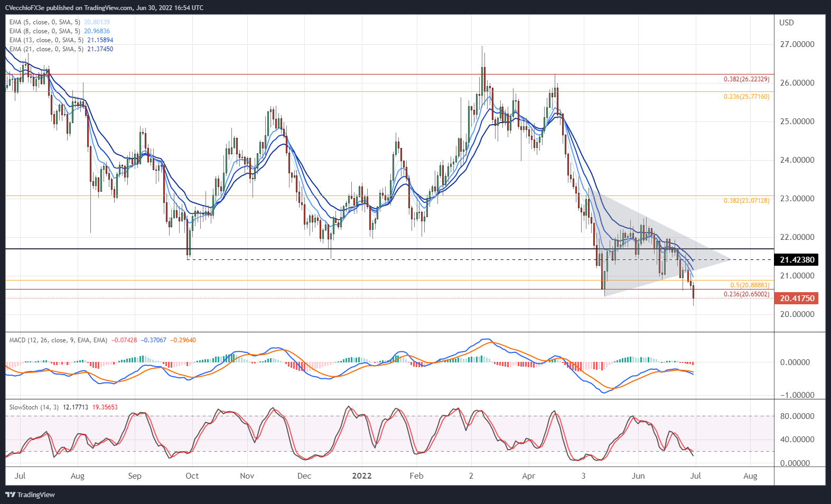Screen dimensions: 831x504
Task: Click the 24.00000 price axis tick
Action: click(797, 160)
